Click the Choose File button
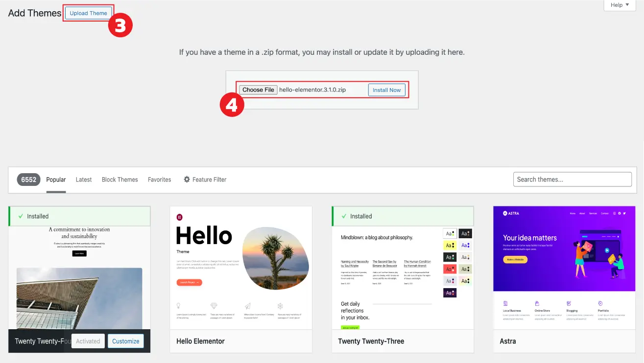Viewport: 644px width, 363px height. click(x=258, y=90)
